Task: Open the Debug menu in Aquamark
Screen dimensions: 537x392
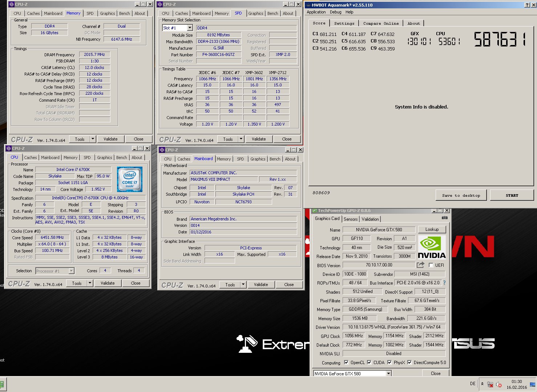Action: coord(335,12)
